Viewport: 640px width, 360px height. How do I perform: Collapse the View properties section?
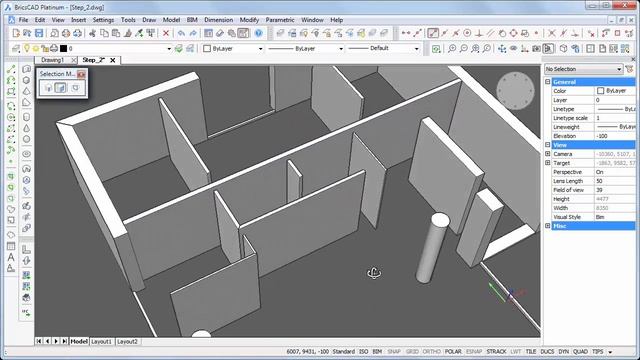548,144
